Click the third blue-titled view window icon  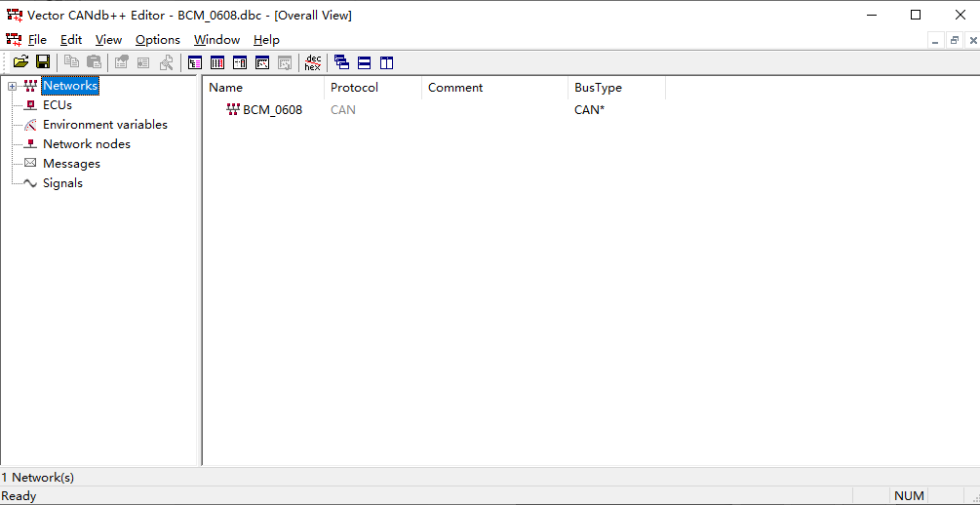coord(239,62)
